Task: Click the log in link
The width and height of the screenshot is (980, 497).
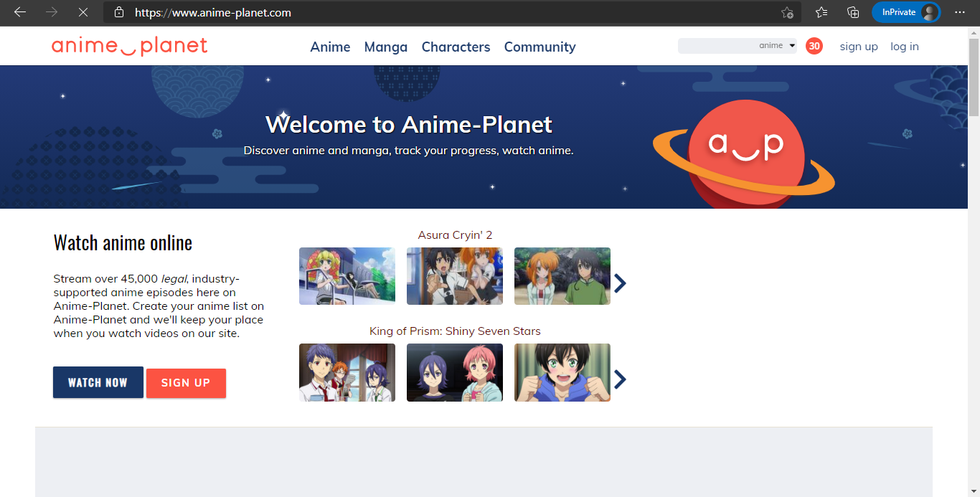Action: tap(905, 47)
